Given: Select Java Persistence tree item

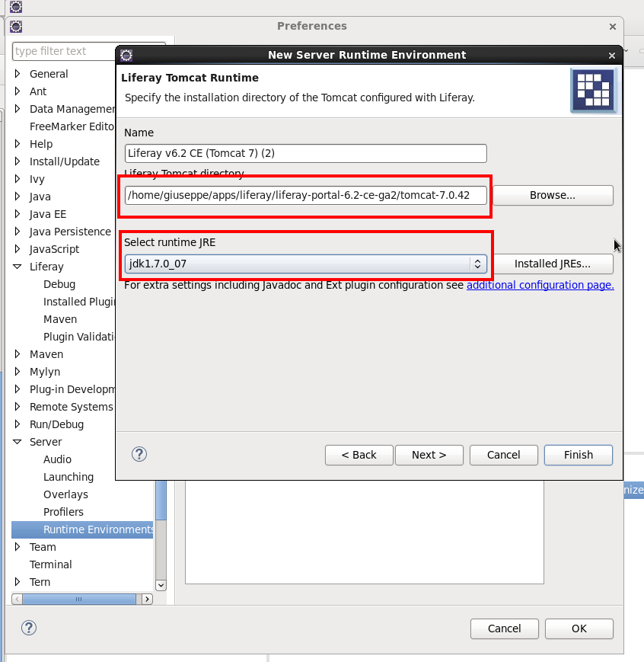Looking at the screenshot, I should [x=70, y=232].
